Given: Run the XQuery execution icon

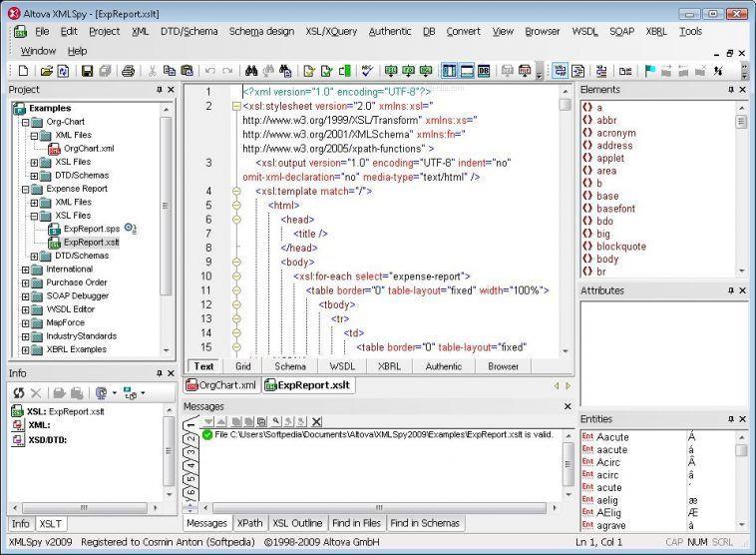Looking at the screenshot, I should 426,72.
